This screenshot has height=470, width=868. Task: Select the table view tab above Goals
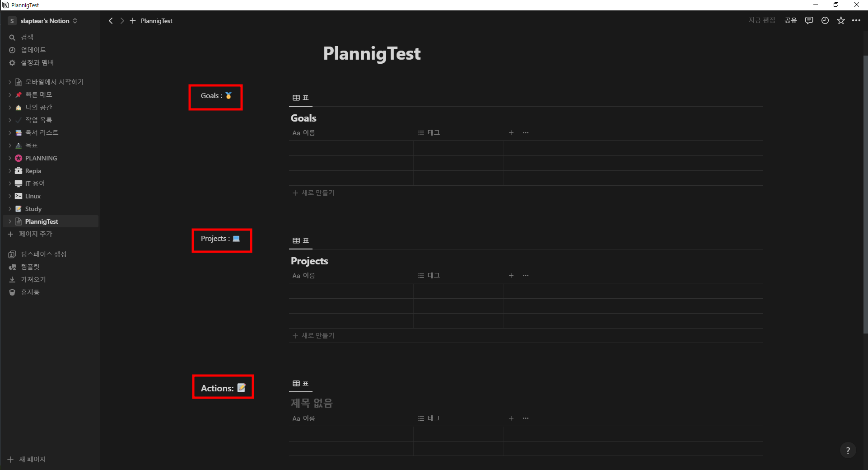click(301, 98)
